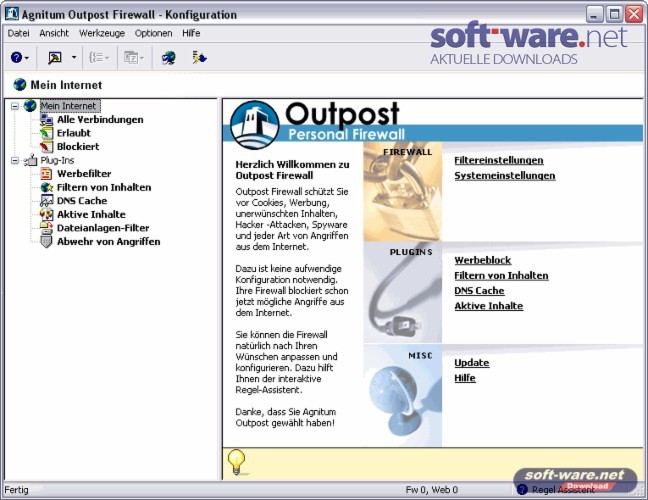648x500 pixels.
Task: Click the grayed columns layout toolbar button
Action: [x=134, y=57]
